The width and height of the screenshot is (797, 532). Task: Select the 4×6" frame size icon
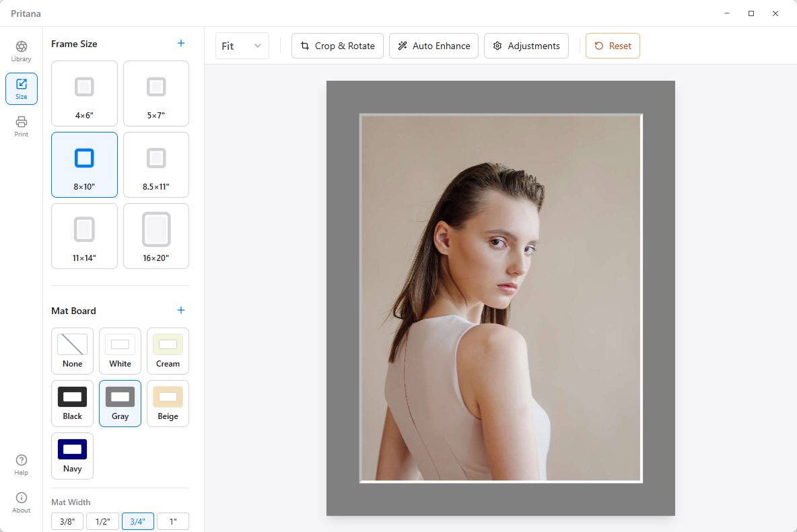tap(84, 87)
